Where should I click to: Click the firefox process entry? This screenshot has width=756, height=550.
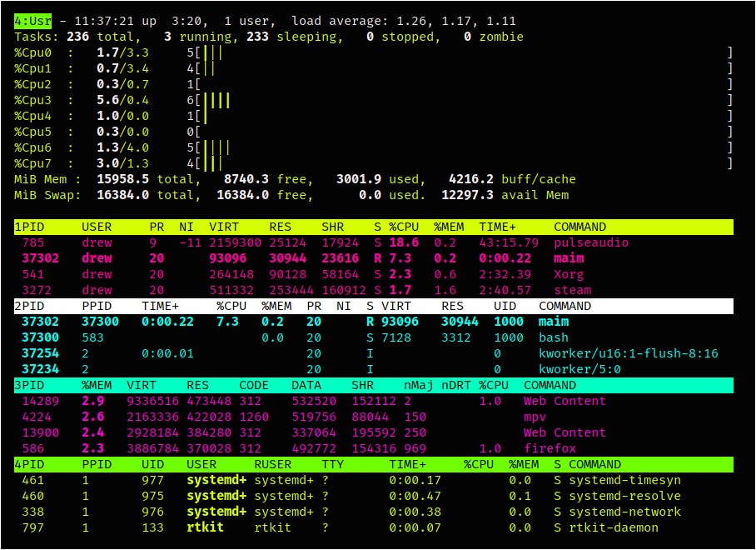[x=550, y=448]
